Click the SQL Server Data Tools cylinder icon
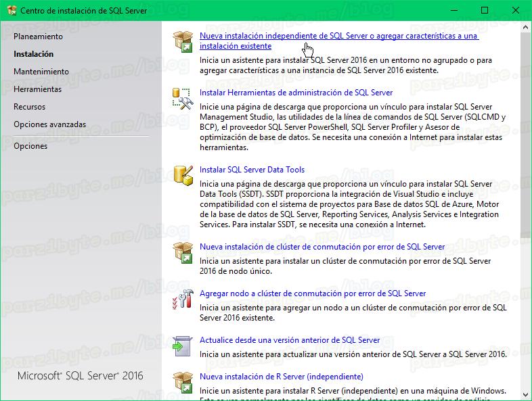The height and width of the screenshot is (401, 532). coord(183,175)
